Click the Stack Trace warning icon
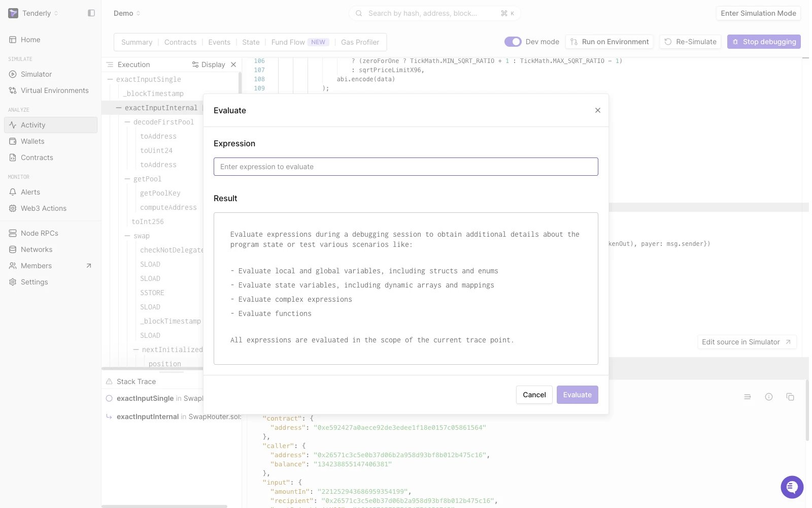812x508 pixels. click(x=109, y=382)
